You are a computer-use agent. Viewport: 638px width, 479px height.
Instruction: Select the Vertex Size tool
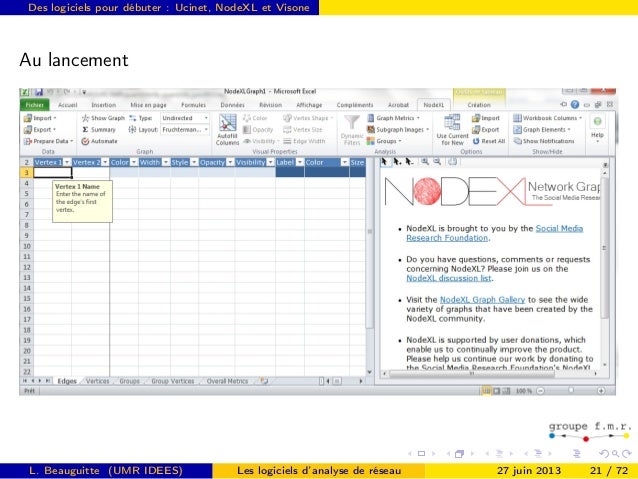tap(303, 129)
